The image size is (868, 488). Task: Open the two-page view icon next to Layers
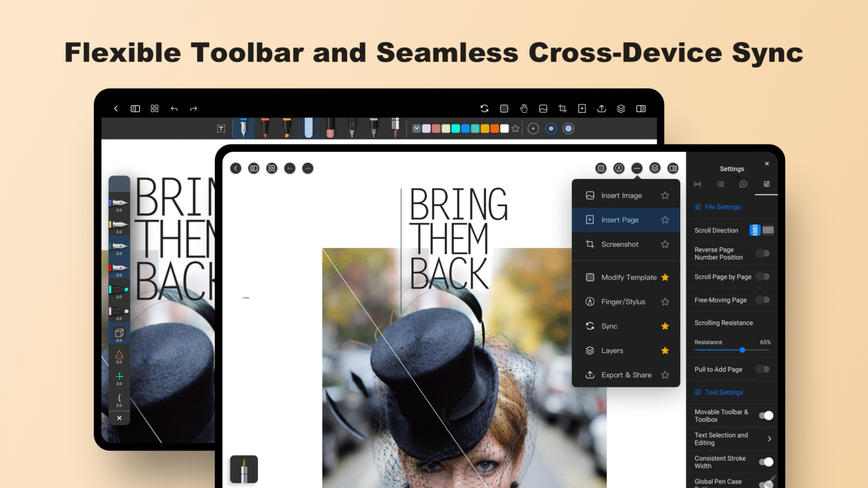(673, 168)
